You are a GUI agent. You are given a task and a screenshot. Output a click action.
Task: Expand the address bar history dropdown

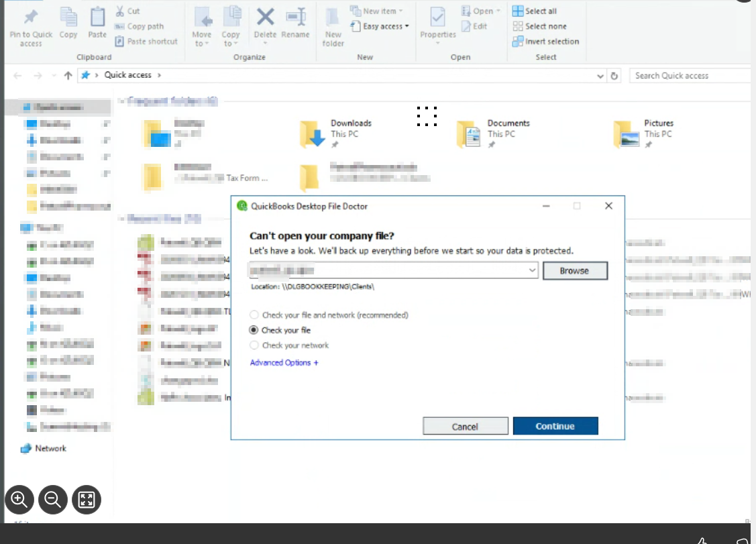point(600,76)
